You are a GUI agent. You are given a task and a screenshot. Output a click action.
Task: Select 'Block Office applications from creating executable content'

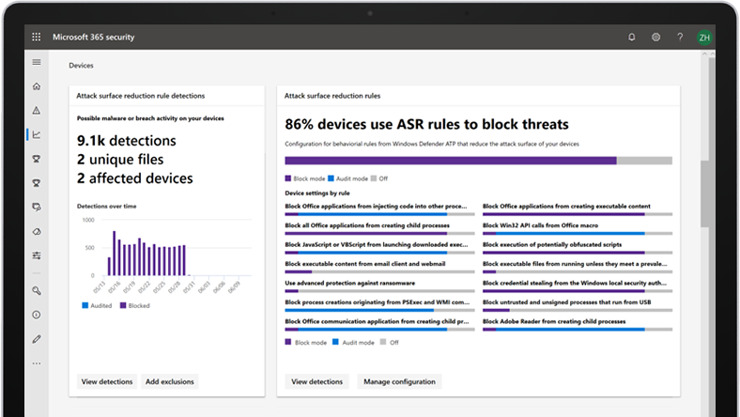coord(566,207)
